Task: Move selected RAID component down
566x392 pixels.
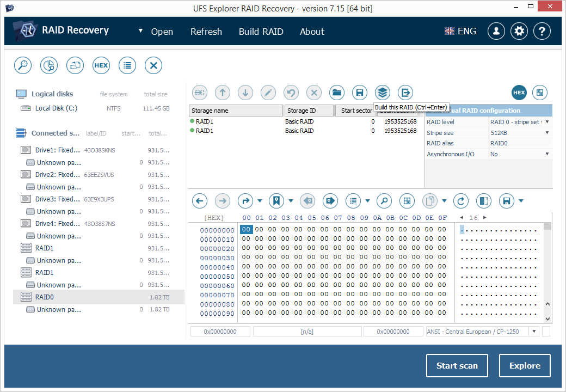Action: pos(245,93)
